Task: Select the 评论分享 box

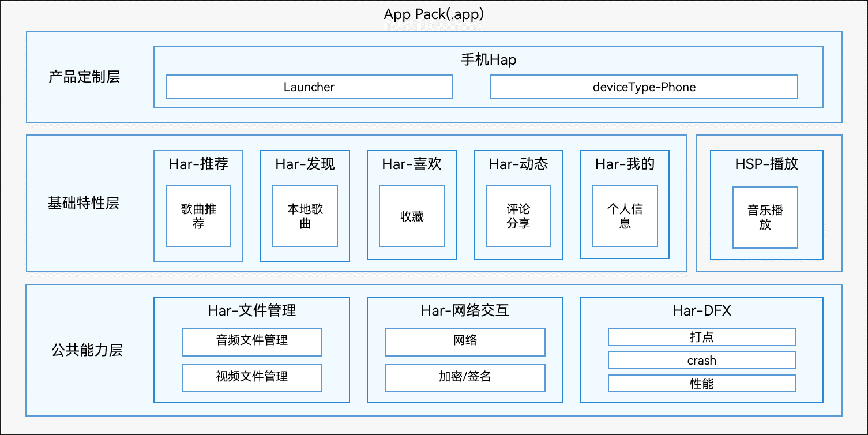Action: (x=518, y=216)
